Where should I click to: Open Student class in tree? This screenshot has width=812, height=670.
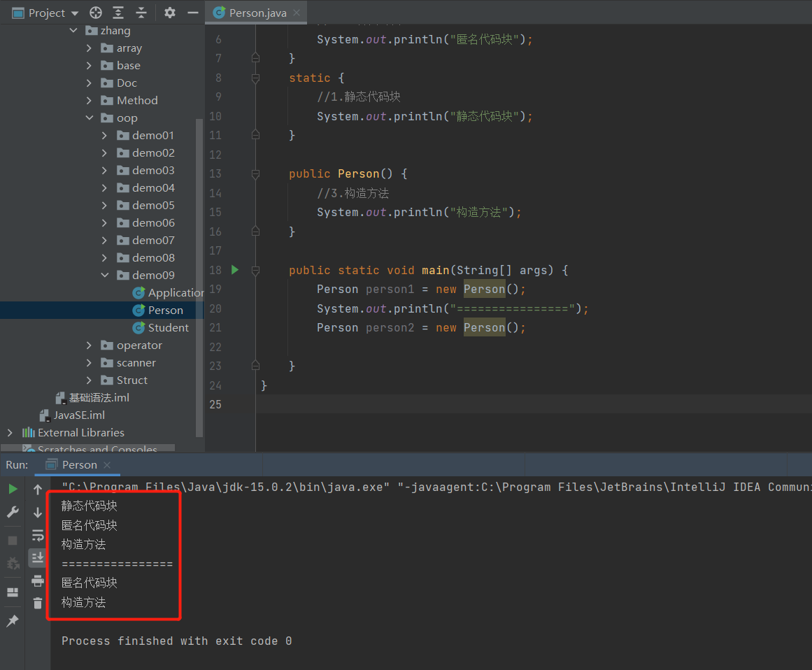[x=161, y=328]
